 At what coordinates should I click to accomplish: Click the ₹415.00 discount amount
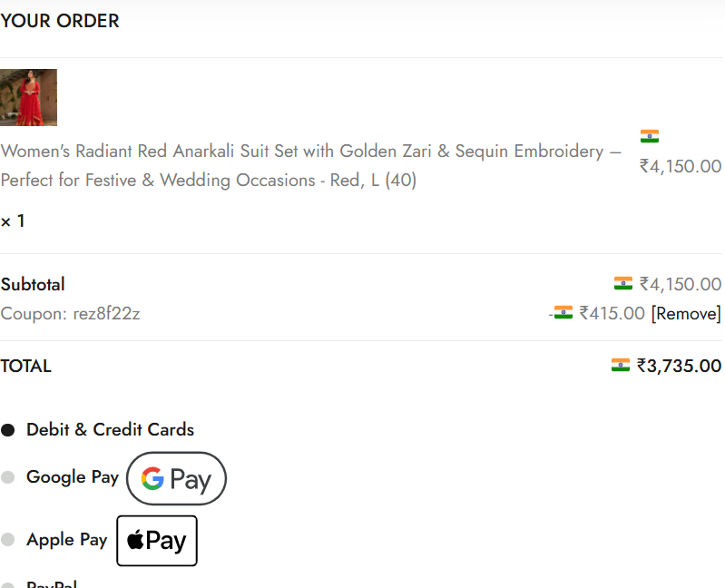(612, 314)
